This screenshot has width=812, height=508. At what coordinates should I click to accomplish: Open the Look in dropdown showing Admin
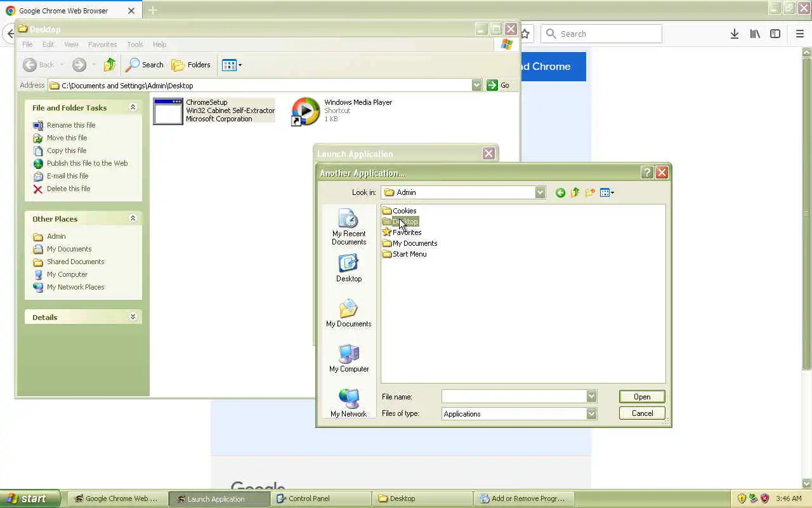tap(464, 192)
